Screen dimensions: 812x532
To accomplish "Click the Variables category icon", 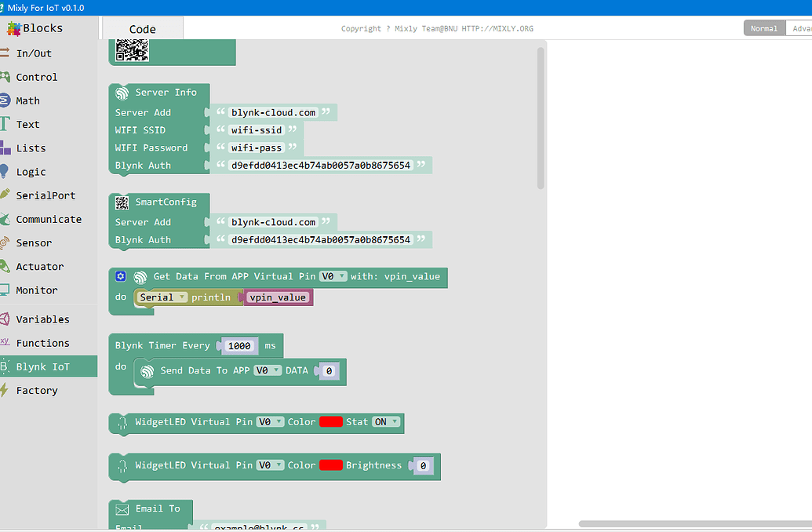I will click(x=5, y=319).
